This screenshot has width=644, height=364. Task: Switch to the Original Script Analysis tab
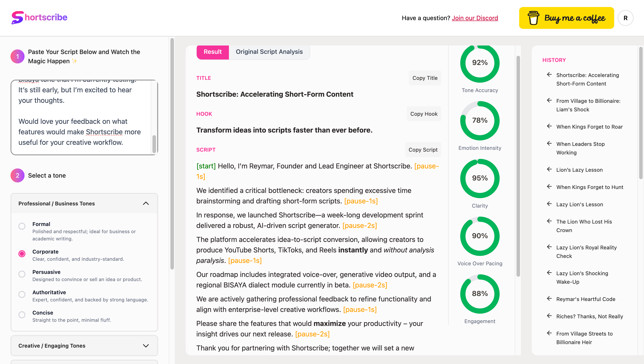(x=269, y=52)
